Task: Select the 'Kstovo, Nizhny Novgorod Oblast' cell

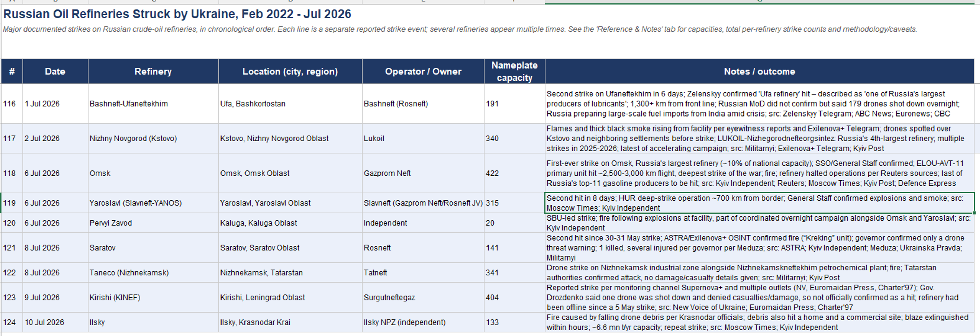Action: 290,138
